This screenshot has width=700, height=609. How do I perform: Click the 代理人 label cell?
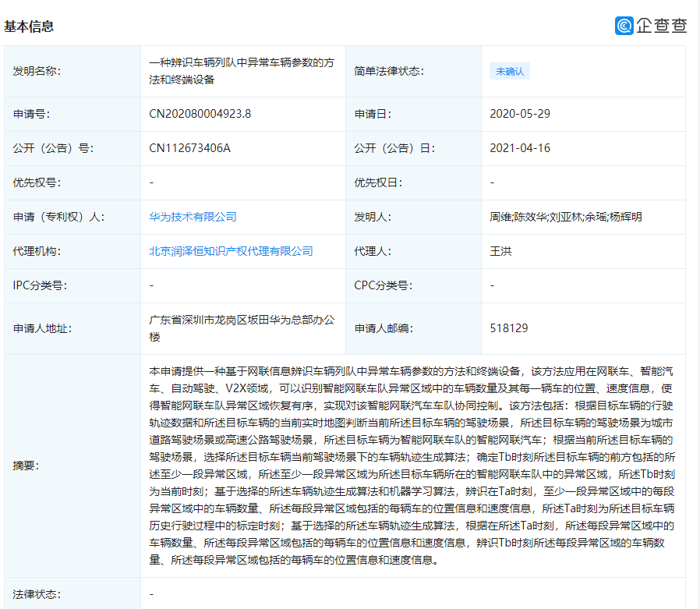[413, 251]
